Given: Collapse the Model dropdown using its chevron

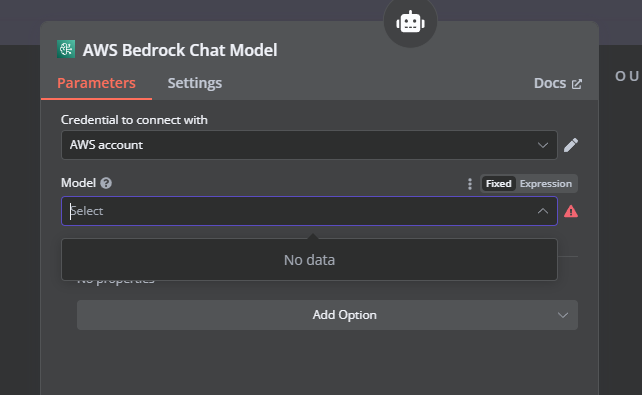Looking at the screenshot, I should pyautogui.click(x=543, y=211).
